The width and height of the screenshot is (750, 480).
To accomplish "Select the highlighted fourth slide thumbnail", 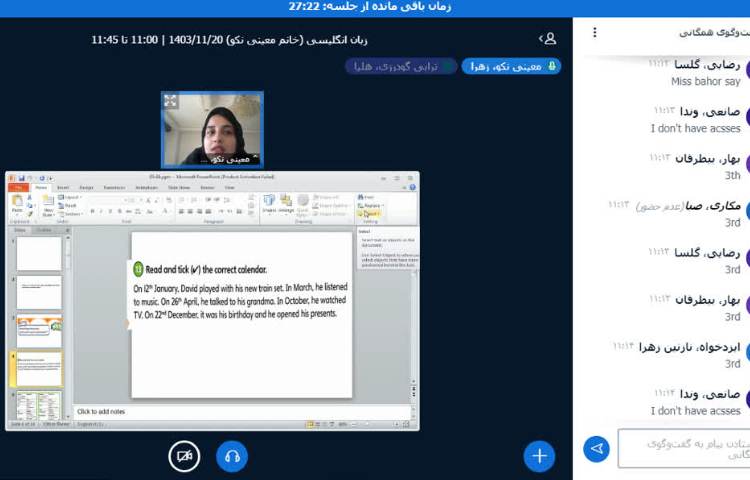I will click(x=39, y=368).
